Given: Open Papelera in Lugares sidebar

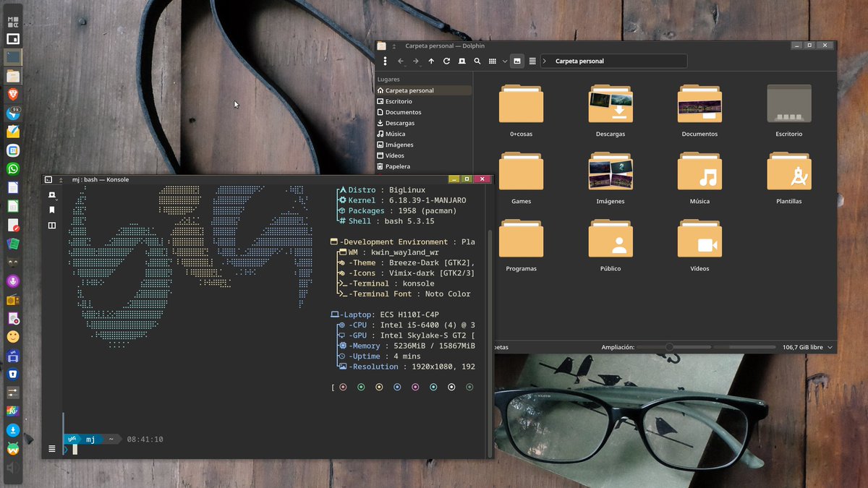Looking at the screenshot, I should pyautogui.click(x=423, y=166).
